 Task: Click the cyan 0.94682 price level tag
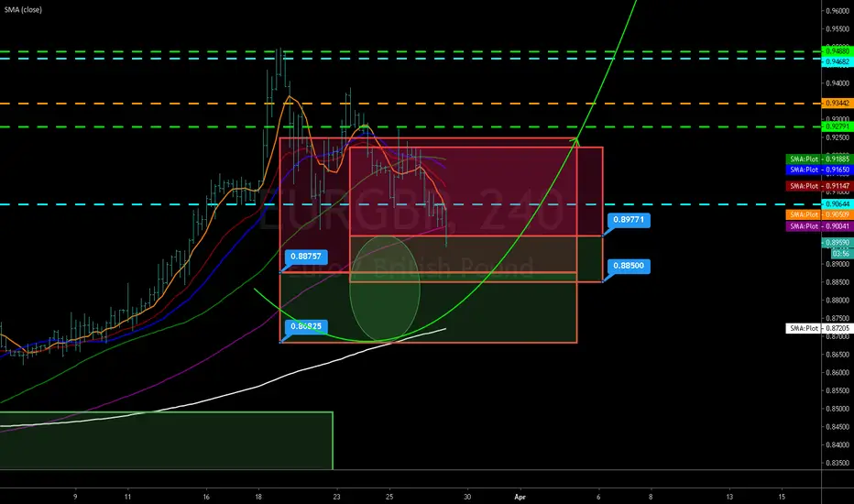(x=837, y=61)
